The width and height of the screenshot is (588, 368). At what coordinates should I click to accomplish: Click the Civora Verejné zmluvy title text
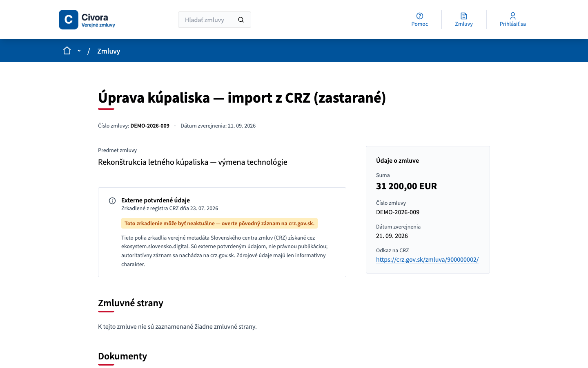click(x=98, y=20)
